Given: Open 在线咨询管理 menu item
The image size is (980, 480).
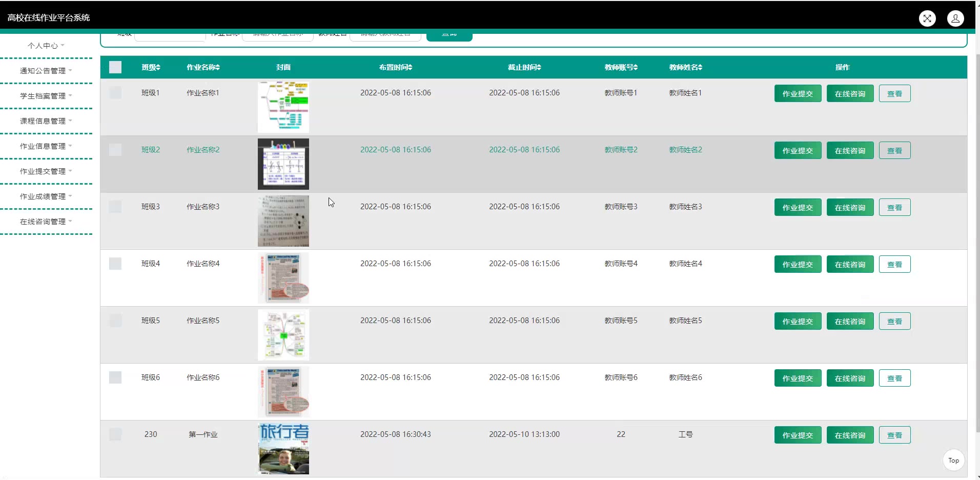Looking at the screenshot, I should pyautogui.click(x=46, y=222).
